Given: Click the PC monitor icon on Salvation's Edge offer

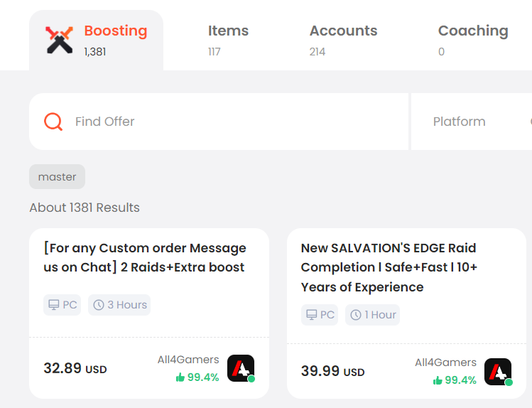Looking at the screenshot, I should (x=312, y=315).
